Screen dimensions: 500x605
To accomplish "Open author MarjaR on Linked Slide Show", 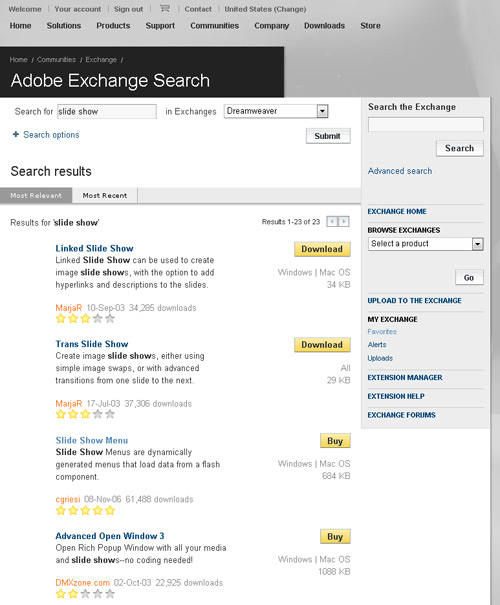I will [x=69, y=308].
